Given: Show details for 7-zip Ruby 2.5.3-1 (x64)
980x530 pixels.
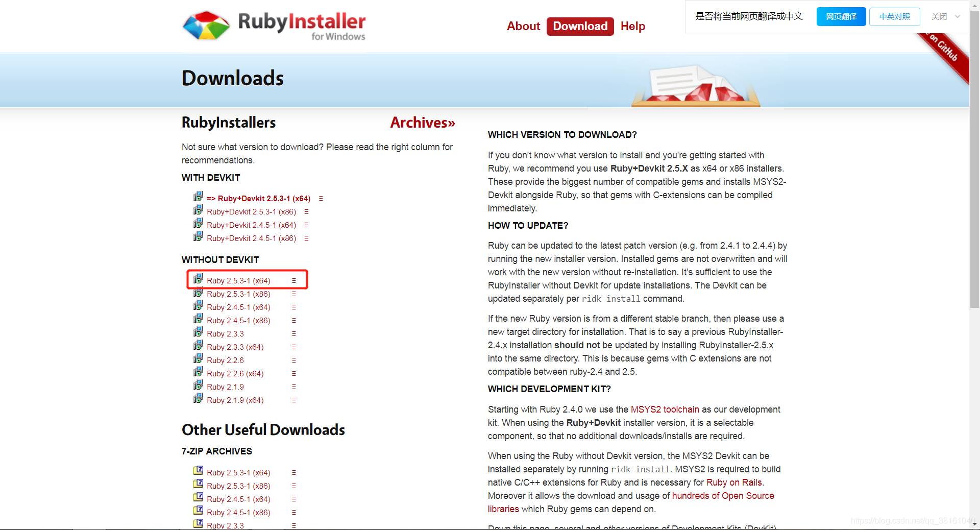Looking at the screenshot, I should [293, 473].
